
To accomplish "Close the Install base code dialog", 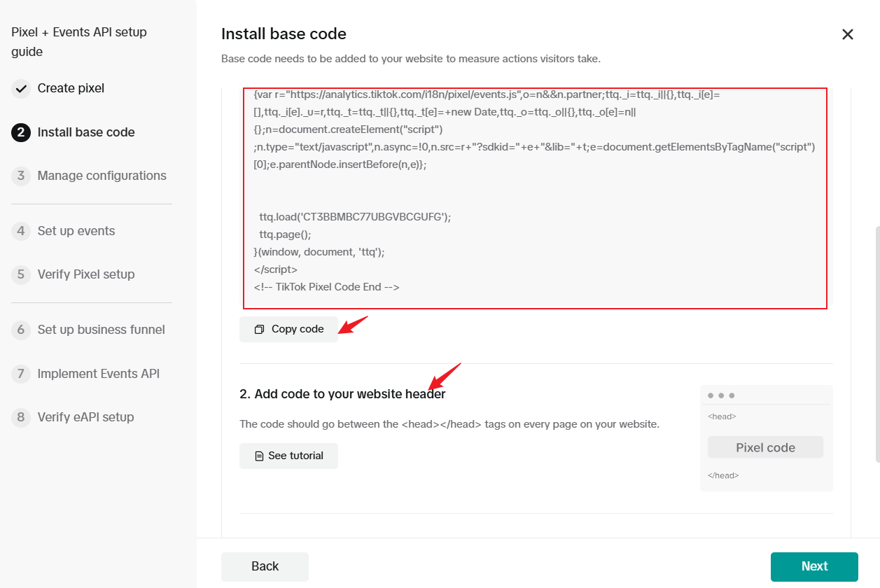I will (847, 34).
